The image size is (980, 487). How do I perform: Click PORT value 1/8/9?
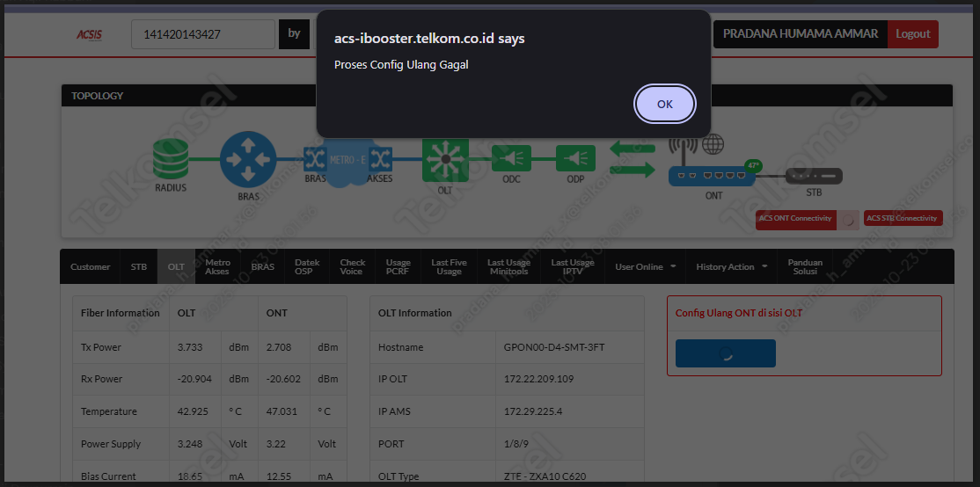click(x=515, y=444)
